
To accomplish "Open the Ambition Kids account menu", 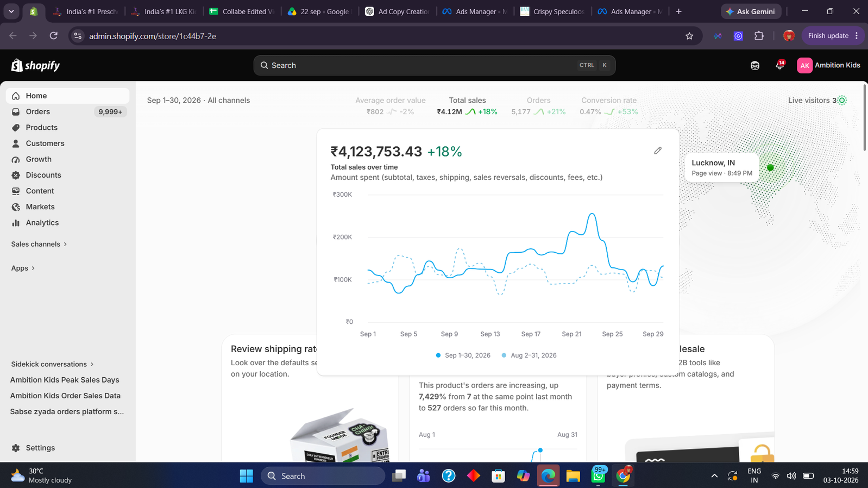I will [x=828, y=65].
